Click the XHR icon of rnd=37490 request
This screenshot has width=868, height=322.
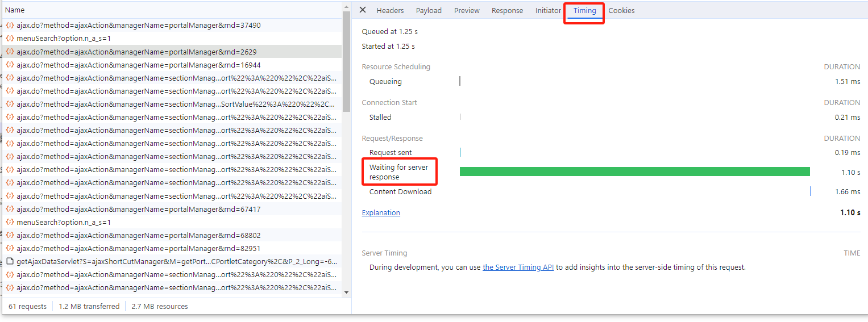point(10,26)
